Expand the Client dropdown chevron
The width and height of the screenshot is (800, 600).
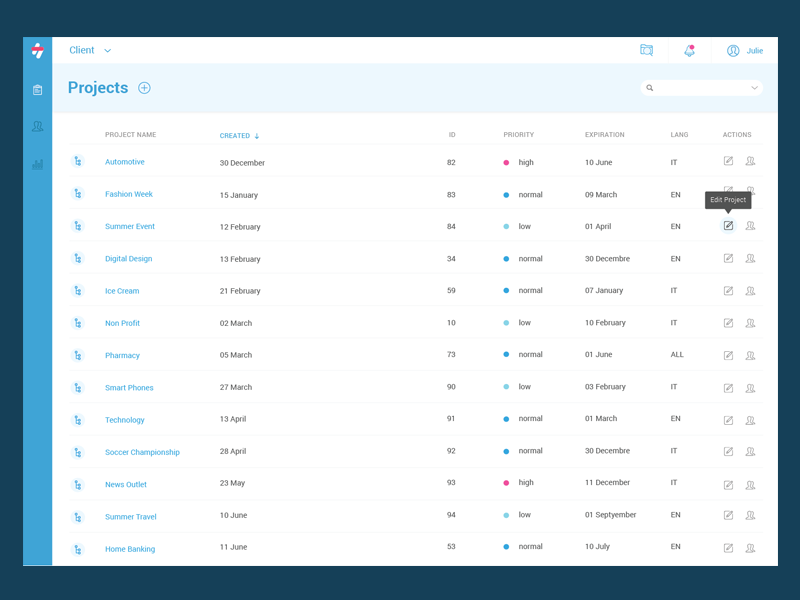[107, 50]
